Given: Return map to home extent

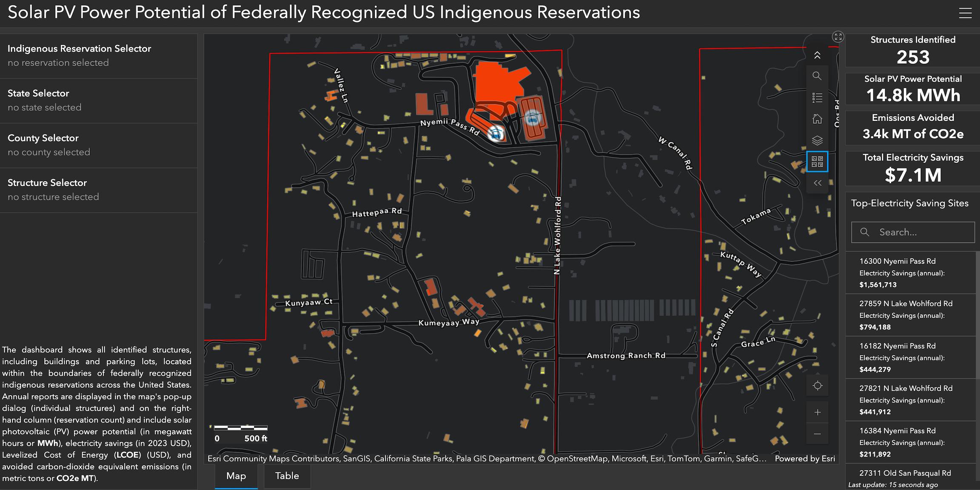Looking at the screenshot, I should coord(817,119).
